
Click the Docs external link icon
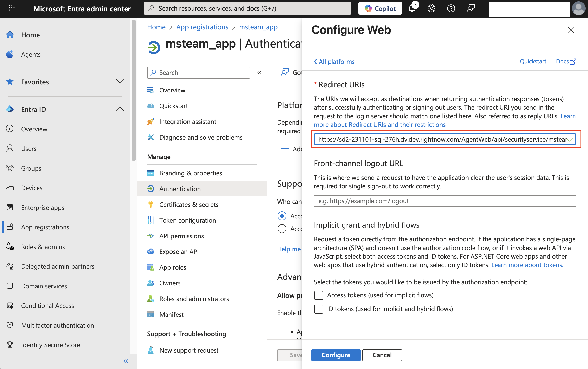pyautogui.click(x=573, y=62)
